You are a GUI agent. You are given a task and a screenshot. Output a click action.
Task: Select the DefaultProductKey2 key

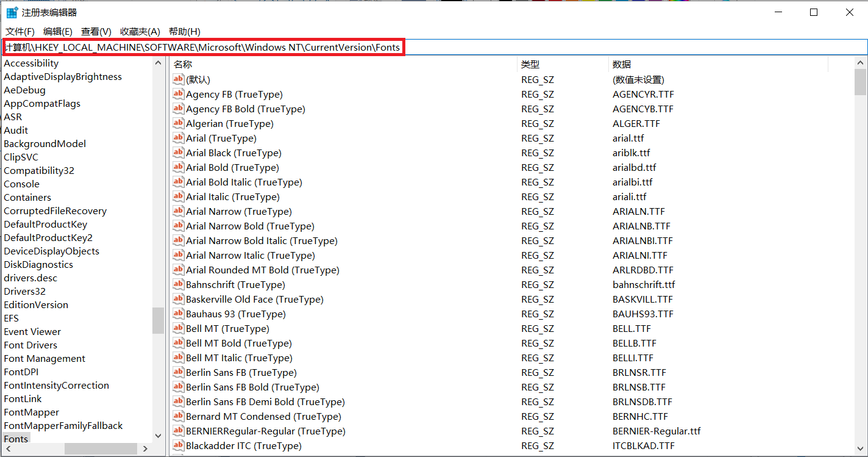tap(48, 238)
